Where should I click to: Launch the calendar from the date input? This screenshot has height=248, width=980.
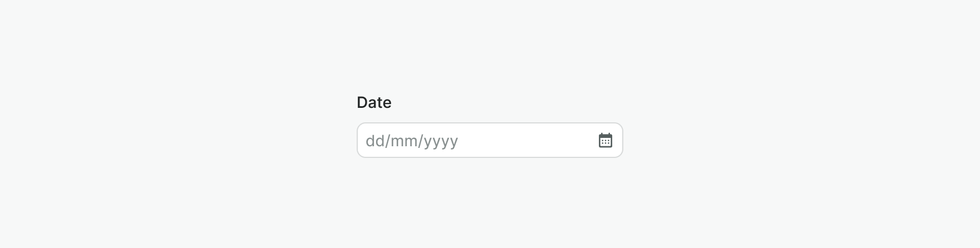point(605,140)
